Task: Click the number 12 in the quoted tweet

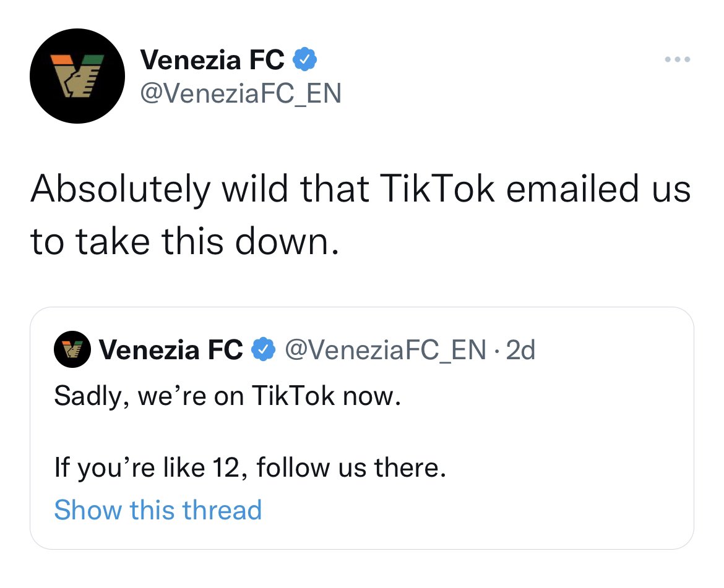Action: [x=226, y=467]
